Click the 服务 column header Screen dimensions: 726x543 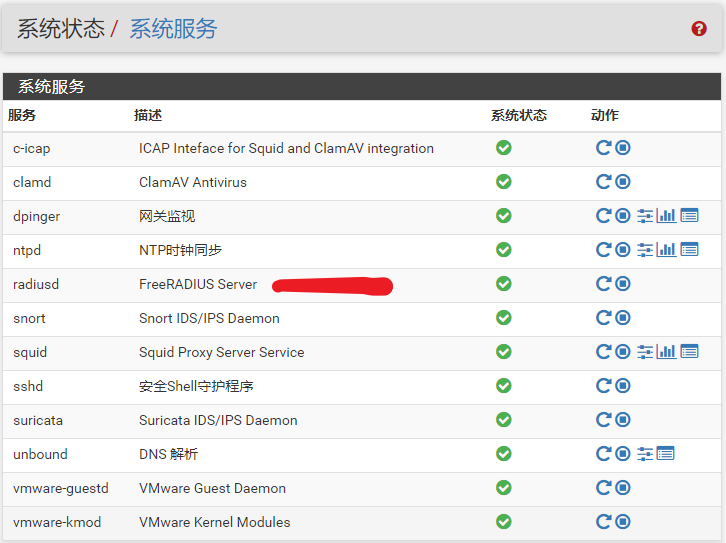coord(22,116)
